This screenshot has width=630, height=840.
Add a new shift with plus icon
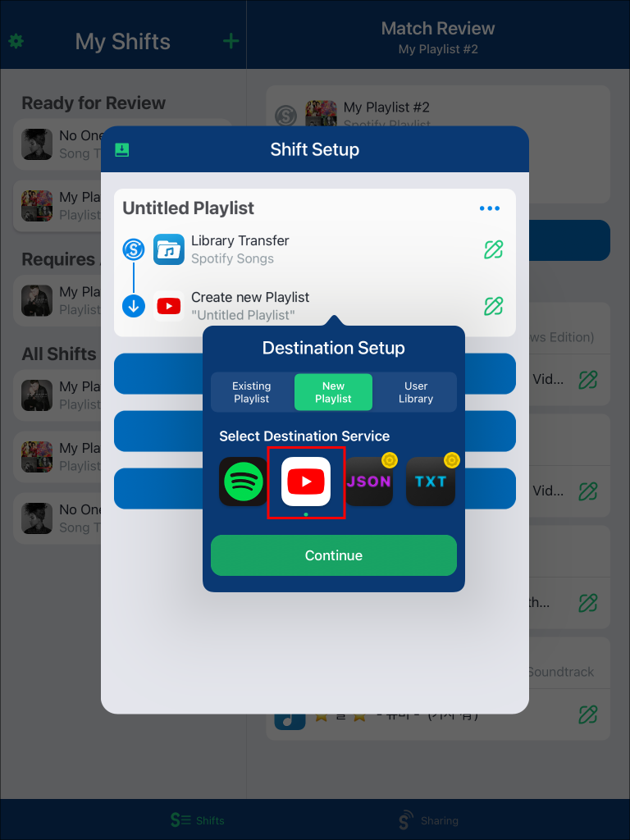pos(231,41)
